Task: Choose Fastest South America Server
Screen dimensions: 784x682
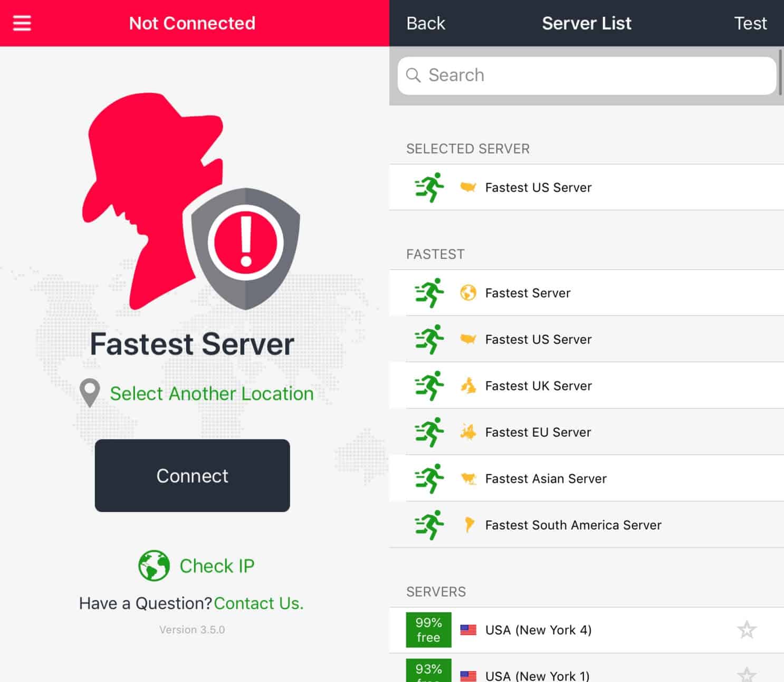Action: pyautogui.click(x=587, y=525)
